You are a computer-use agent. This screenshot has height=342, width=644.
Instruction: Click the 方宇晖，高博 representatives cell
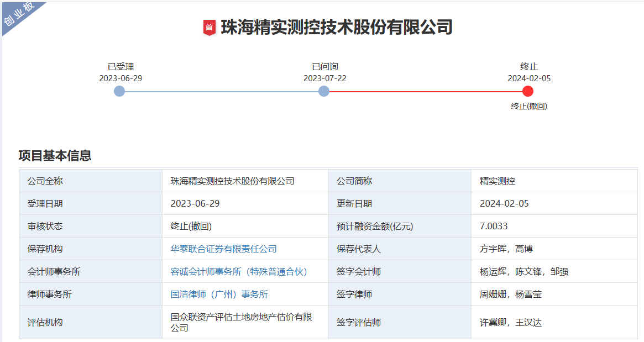coord(506,249)
